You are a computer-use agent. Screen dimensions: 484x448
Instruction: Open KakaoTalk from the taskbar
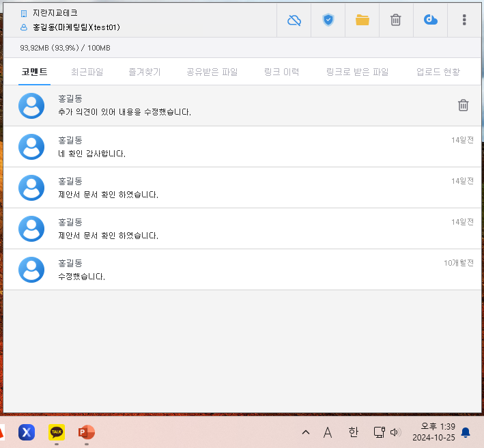tap(56, 432)
